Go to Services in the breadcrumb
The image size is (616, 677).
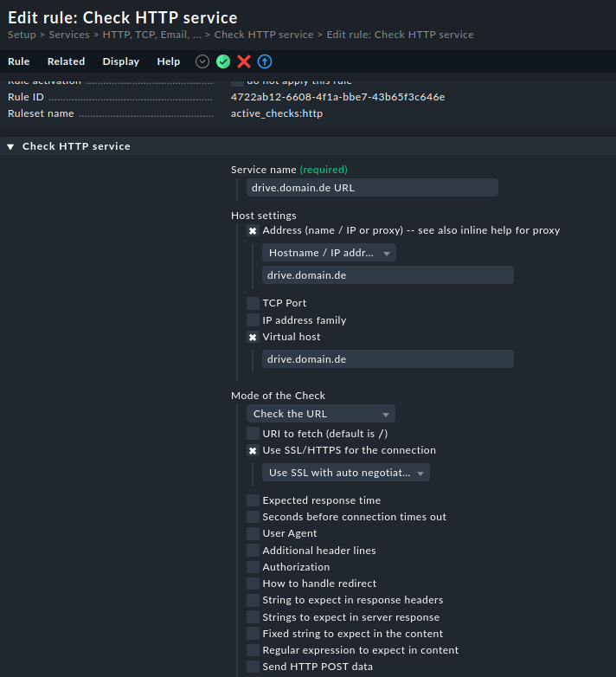pyautogui.click(x=69, y=35)
